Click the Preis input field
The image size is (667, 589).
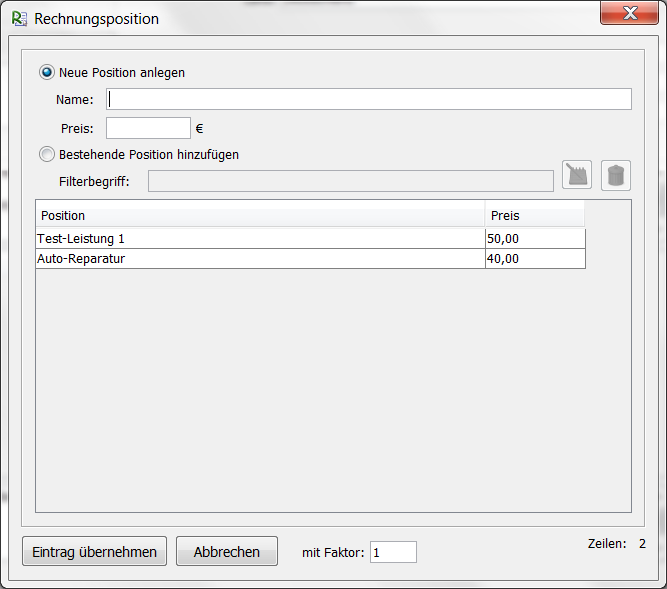(148, 128)
